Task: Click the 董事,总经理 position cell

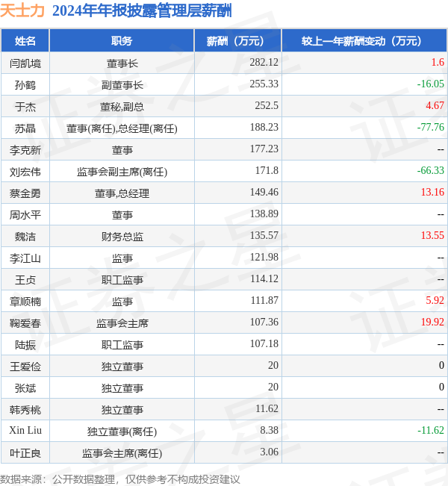Action: [122, 193]
